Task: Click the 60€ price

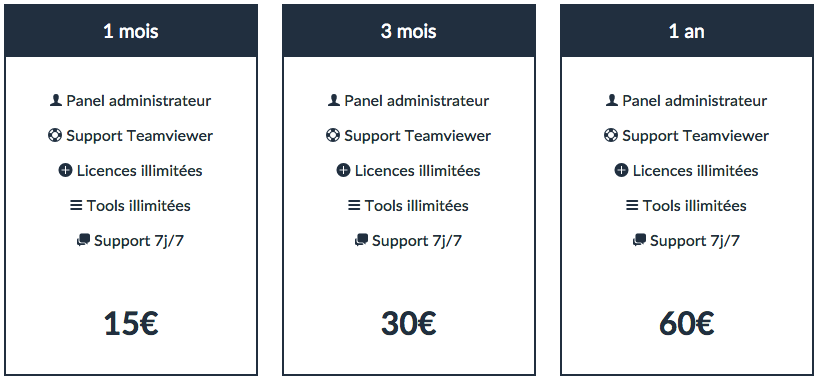Action: (x=687, y=324)
